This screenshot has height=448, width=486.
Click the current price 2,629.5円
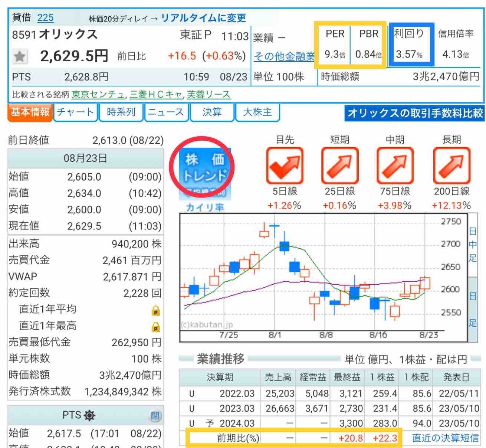click(74, 56)
